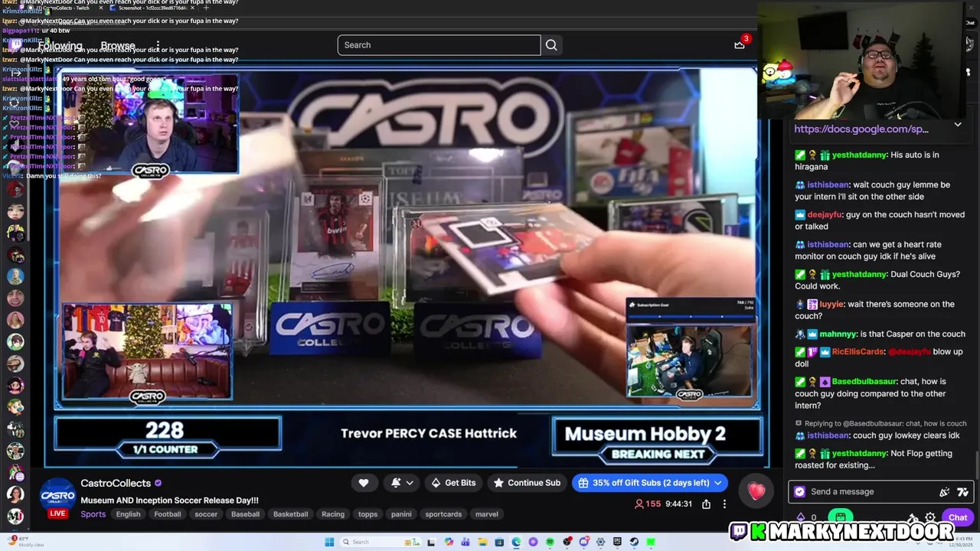
Task: Expand the gift subs chevron
Action: pos(718,483)
